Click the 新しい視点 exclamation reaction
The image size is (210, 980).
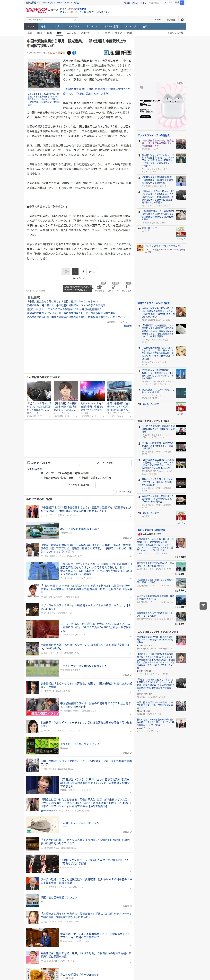(127, 288)
